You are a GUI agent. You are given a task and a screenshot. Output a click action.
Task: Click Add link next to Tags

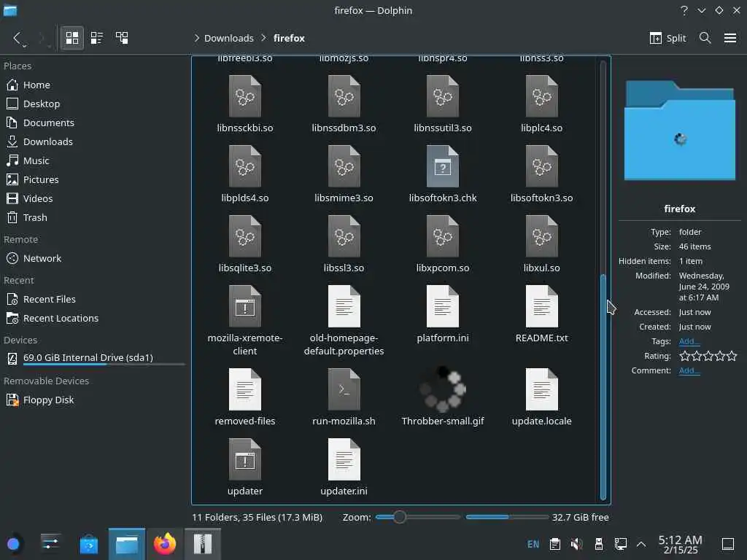point(689,341)
